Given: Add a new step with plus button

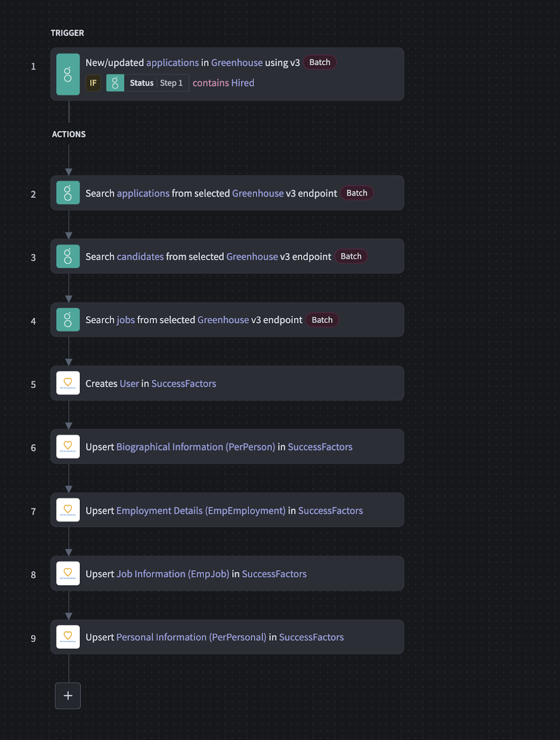Looking at the screenshot, I should tap(68, 696).
